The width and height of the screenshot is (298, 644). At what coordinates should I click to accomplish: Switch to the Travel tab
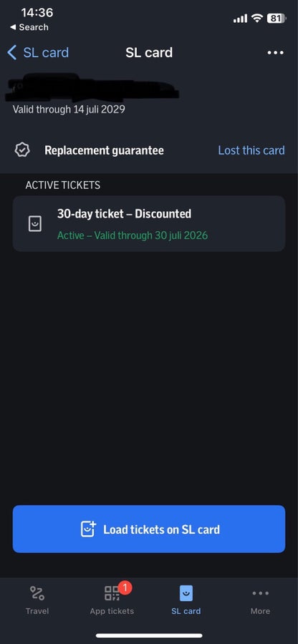tap(37, 600)
